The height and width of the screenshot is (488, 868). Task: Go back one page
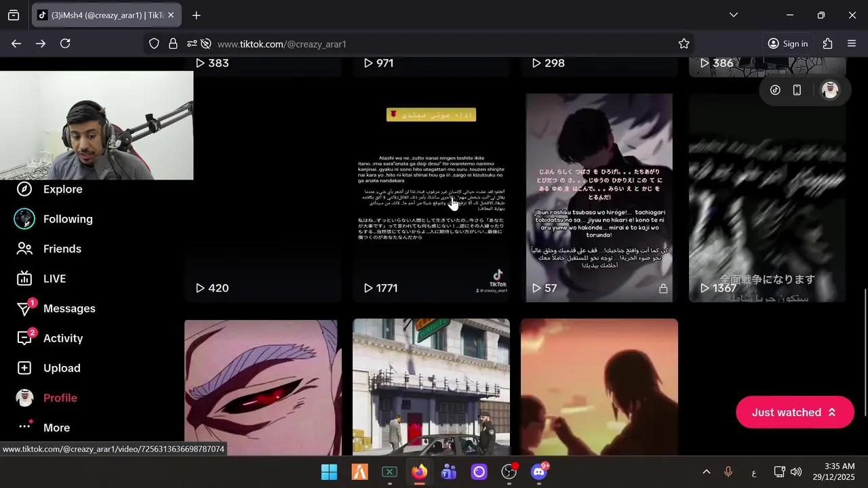(16, 43)
